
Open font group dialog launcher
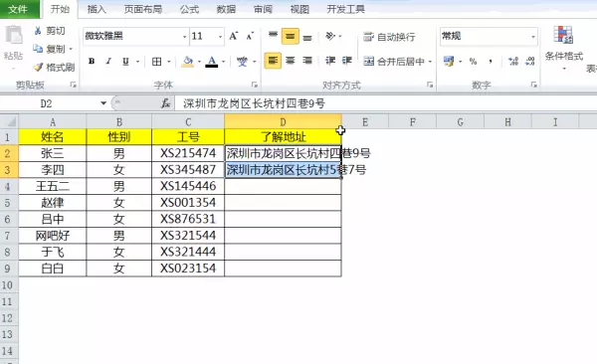255,85
